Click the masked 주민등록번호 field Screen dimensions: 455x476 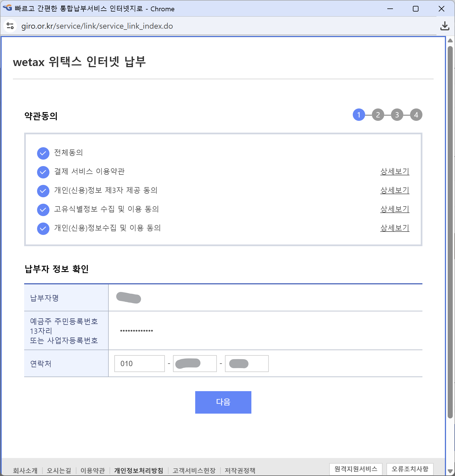[137, 331]
